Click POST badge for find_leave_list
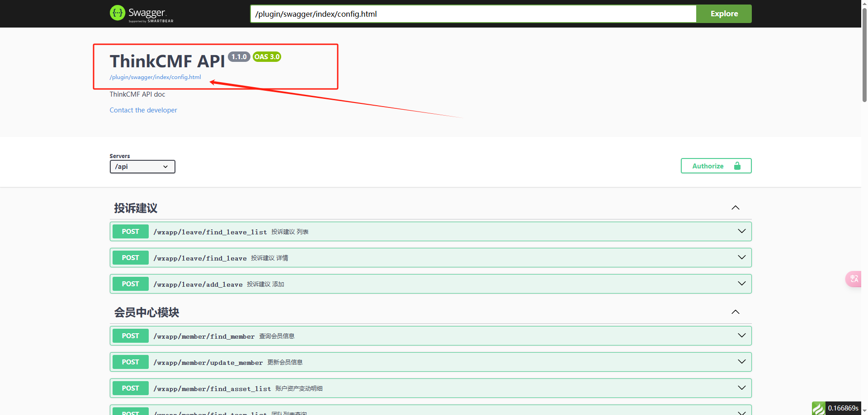Viewport: 868px width, 415px height. click(130, 232)
